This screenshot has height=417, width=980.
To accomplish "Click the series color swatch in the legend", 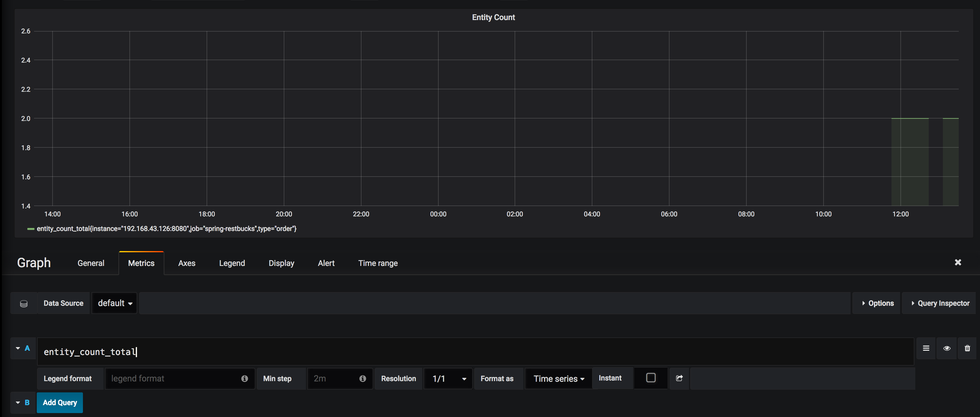I will [x=31, y=229].
